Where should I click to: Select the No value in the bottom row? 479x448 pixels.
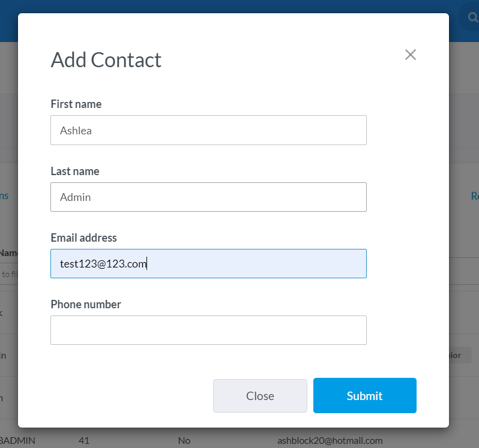184,441
